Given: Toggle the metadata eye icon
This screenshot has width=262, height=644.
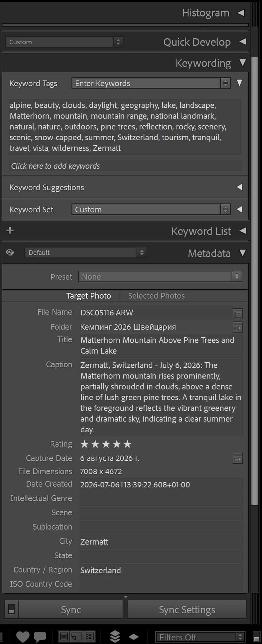Looking at the screenshot, I should (10, 252).
